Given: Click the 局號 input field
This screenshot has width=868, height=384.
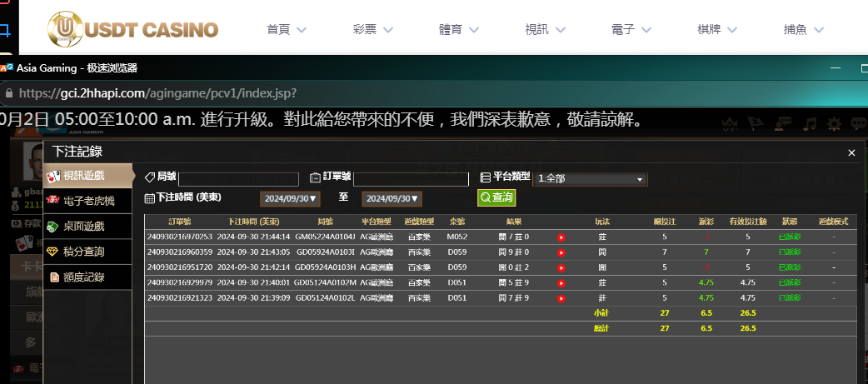Looking at the screenshot, I should (x=238, y=179).
